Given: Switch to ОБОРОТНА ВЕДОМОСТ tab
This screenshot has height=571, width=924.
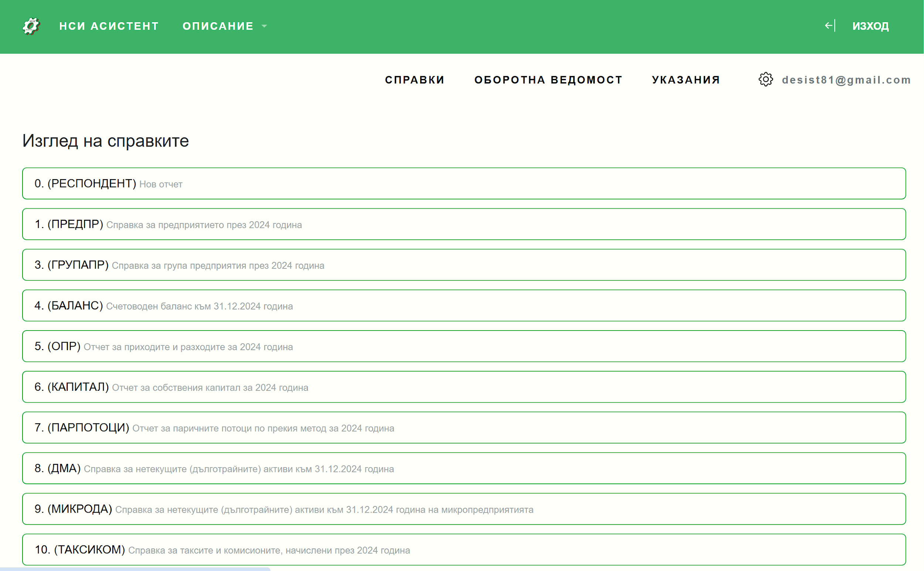Looking at the screenshot, I should (548, 80).
